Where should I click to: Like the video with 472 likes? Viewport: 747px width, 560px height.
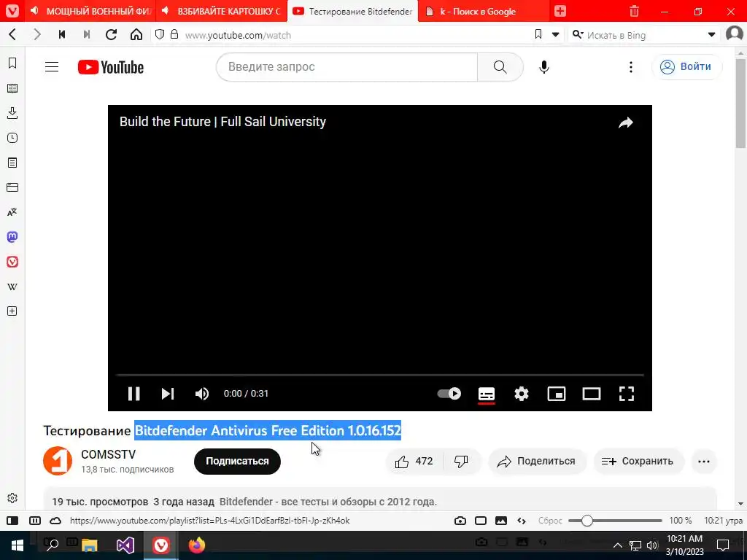click(x=414, y=461)
